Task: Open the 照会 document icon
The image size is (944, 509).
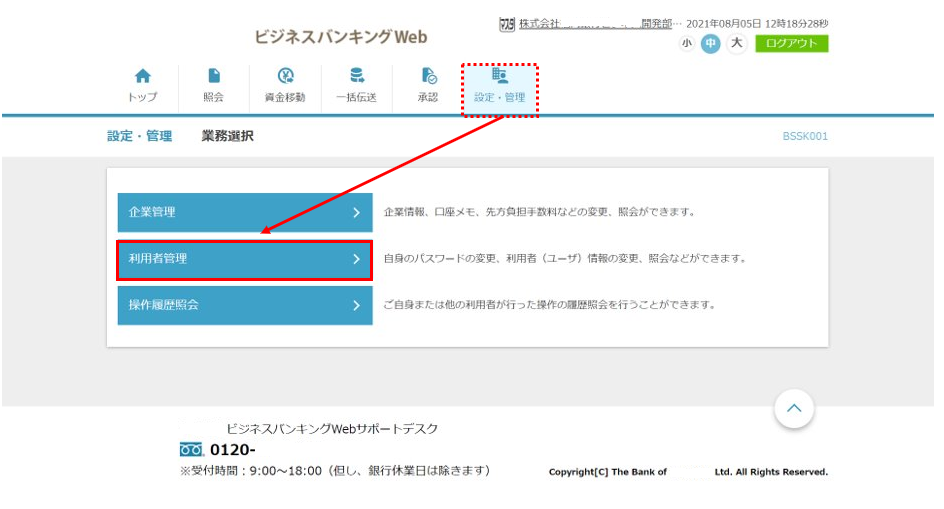Action: [x=213, y=77]
